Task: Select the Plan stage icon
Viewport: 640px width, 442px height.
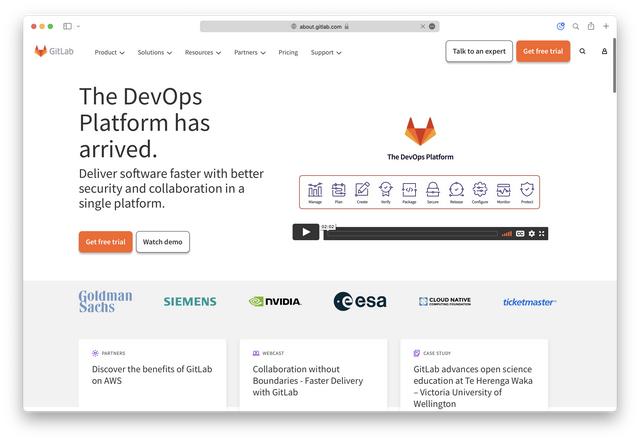Action: pyautogui.click(x=339, y=193)
